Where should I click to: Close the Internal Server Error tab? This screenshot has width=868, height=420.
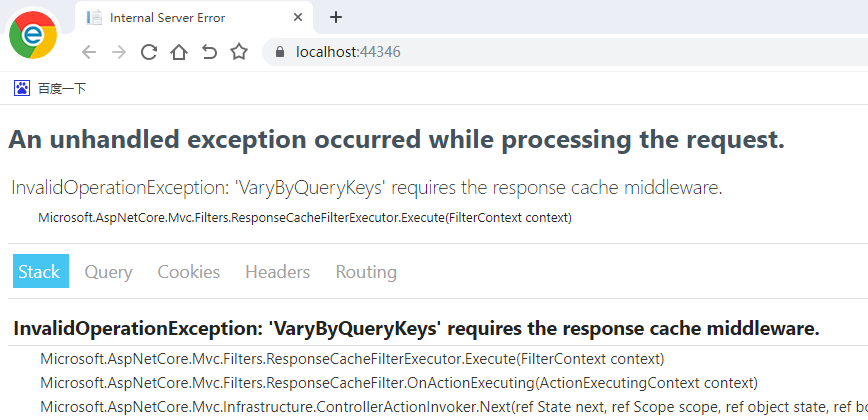298,17
